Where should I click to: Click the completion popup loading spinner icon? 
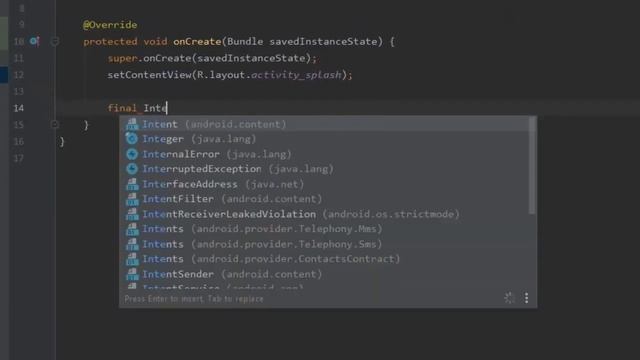[509, 298]
